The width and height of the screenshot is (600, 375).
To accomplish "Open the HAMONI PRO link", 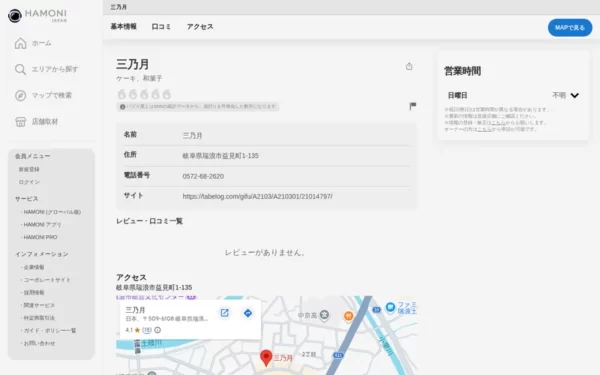I will point(40,237).
